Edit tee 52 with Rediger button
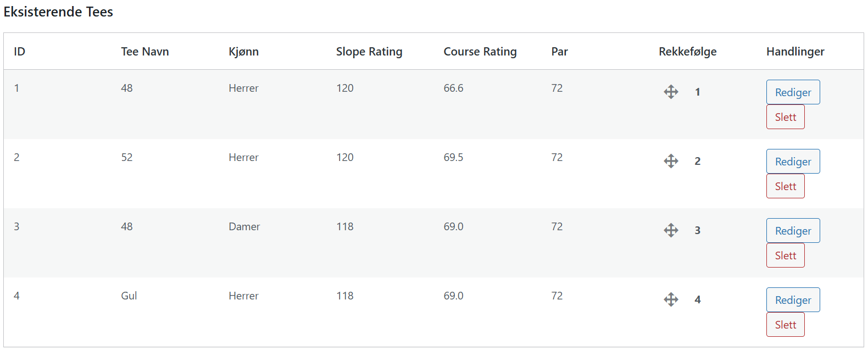 point(793,162)
